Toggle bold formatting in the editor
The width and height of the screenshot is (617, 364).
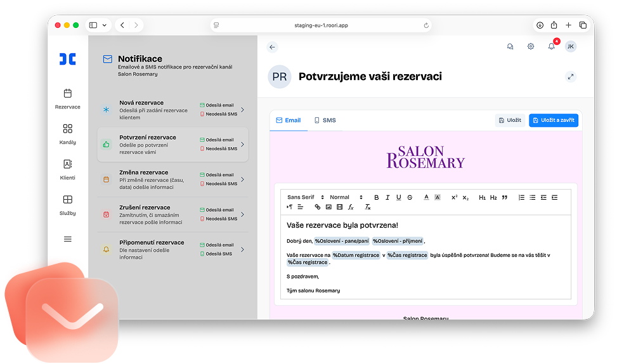coord(376,197)
